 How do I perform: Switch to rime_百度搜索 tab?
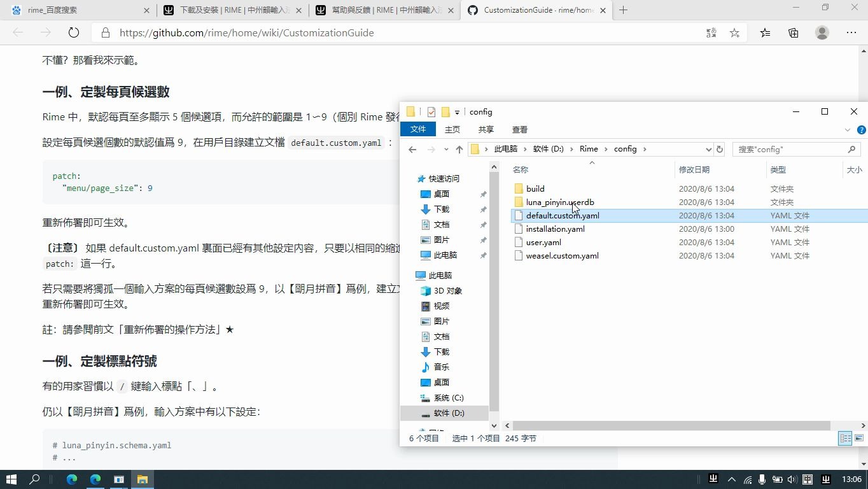click(x=80, y=10)
